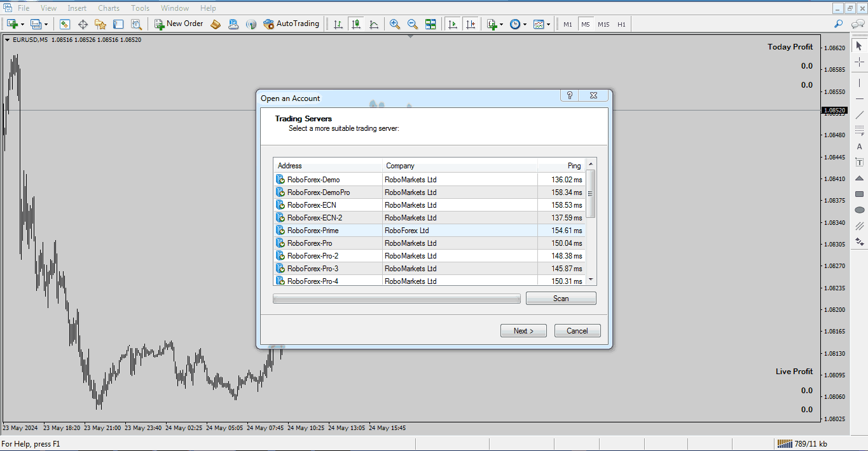Select the Triangle shape tool
The height and width of the screenshot is (451, 868).
[860, 178]
